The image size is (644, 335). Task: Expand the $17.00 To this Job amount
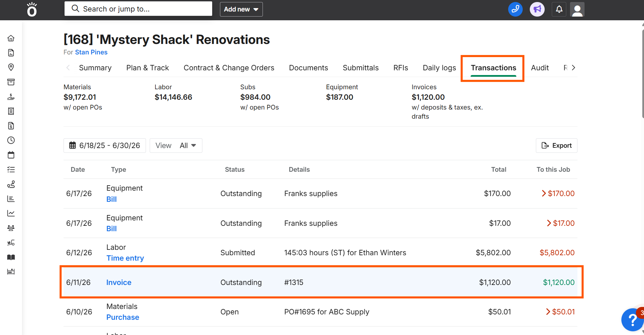tap(561, 223)
